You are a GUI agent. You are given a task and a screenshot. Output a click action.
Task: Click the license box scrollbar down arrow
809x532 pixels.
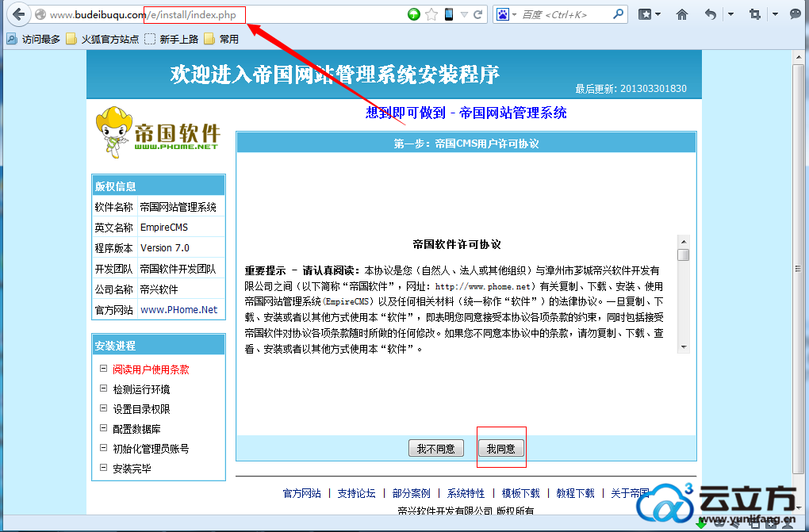[x=684, y=347]
